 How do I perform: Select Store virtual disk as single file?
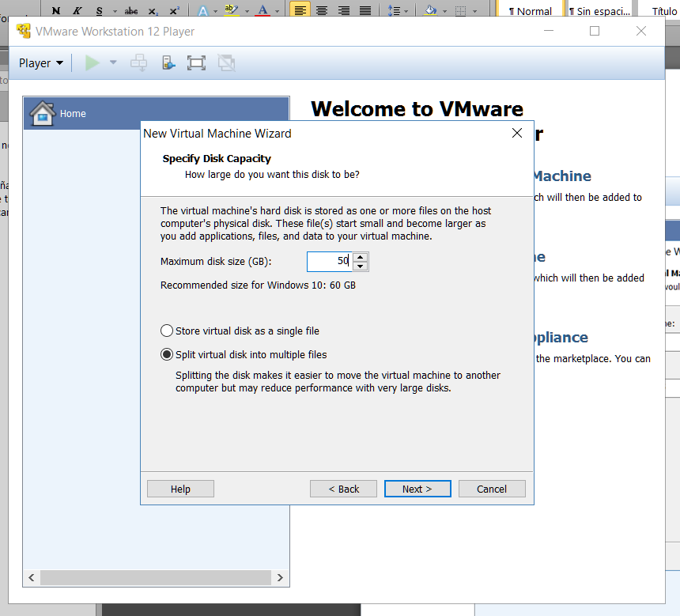point(166,331)
